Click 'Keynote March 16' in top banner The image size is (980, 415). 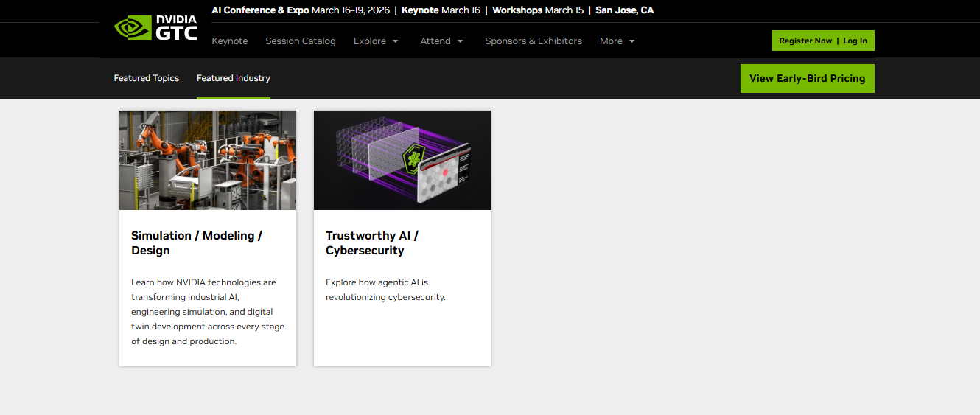(441, 10)
